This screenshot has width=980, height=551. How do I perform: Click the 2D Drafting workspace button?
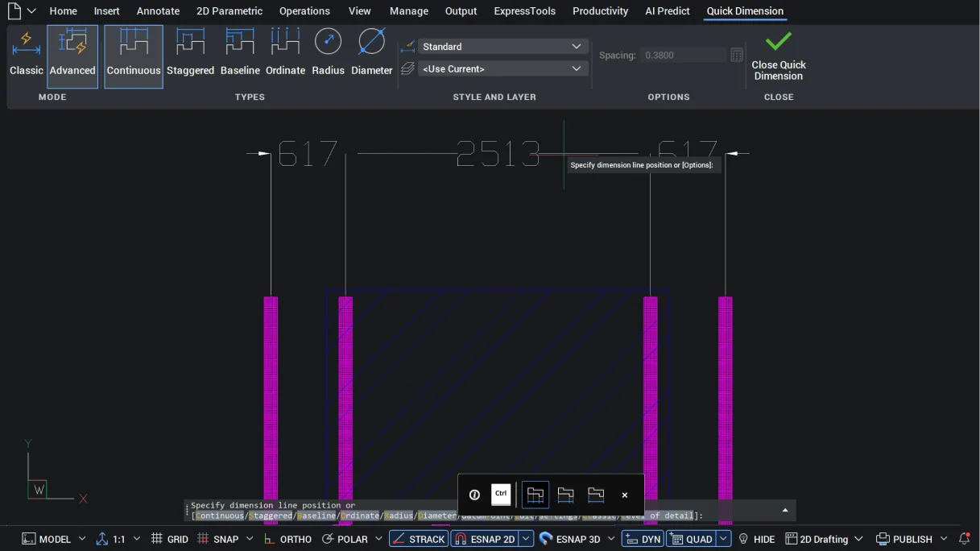pos(817,539)
